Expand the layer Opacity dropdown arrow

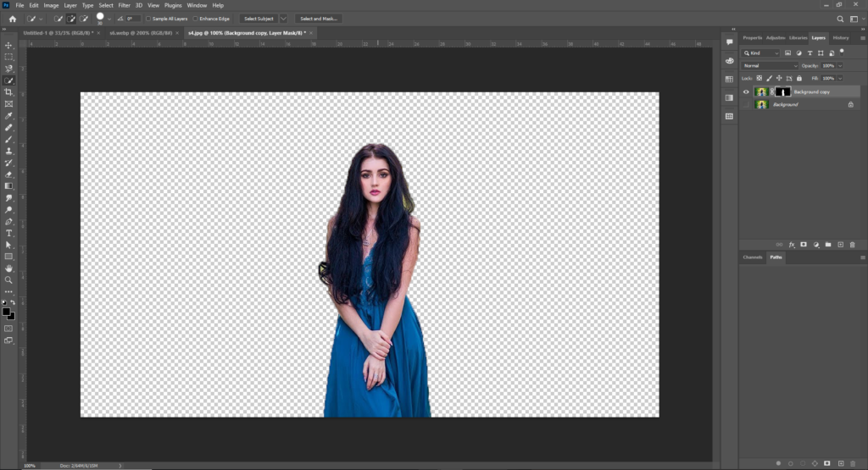click(x=840, y=65)
